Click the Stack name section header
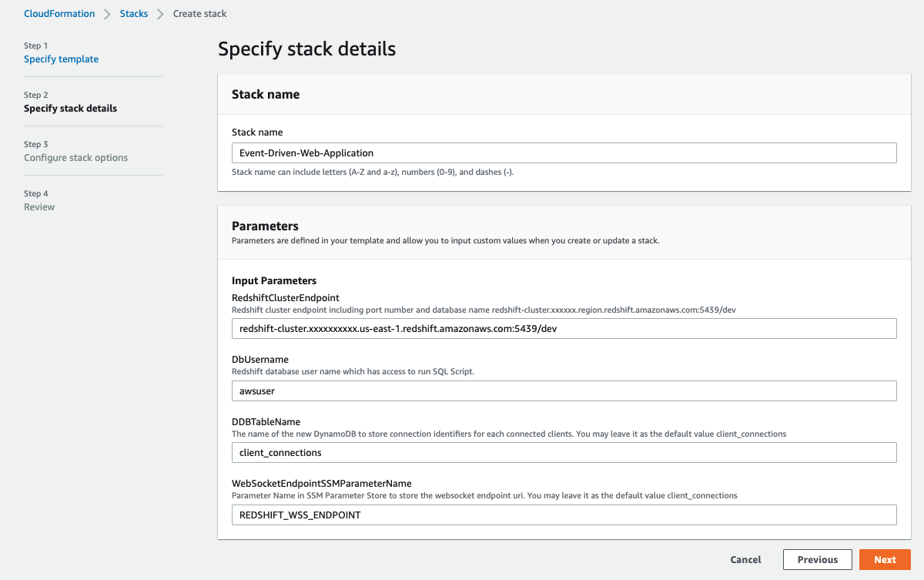Image resolution: width=924 pixels, height=580 pixels. pyautogui.click(x=266, y=94)
